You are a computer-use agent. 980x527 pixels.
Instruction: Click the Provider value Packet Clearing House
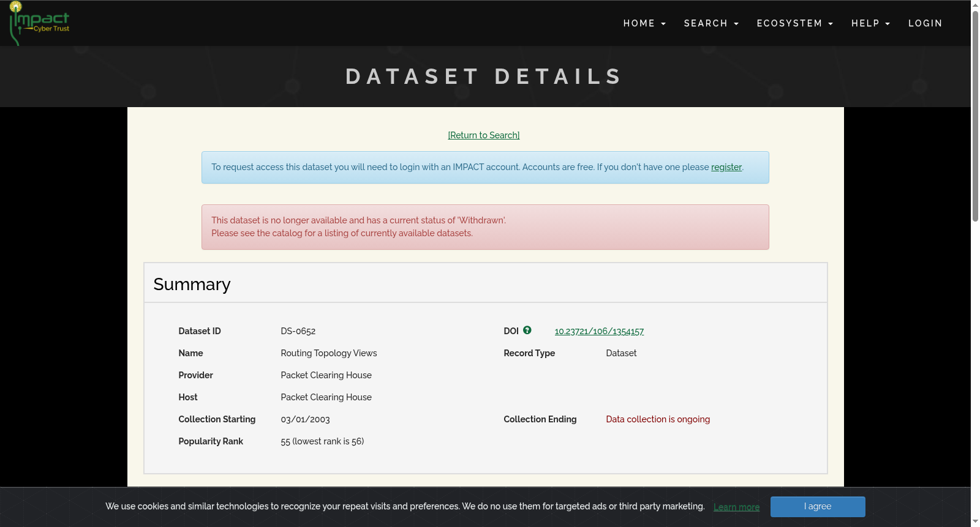[x=326, y=375]
